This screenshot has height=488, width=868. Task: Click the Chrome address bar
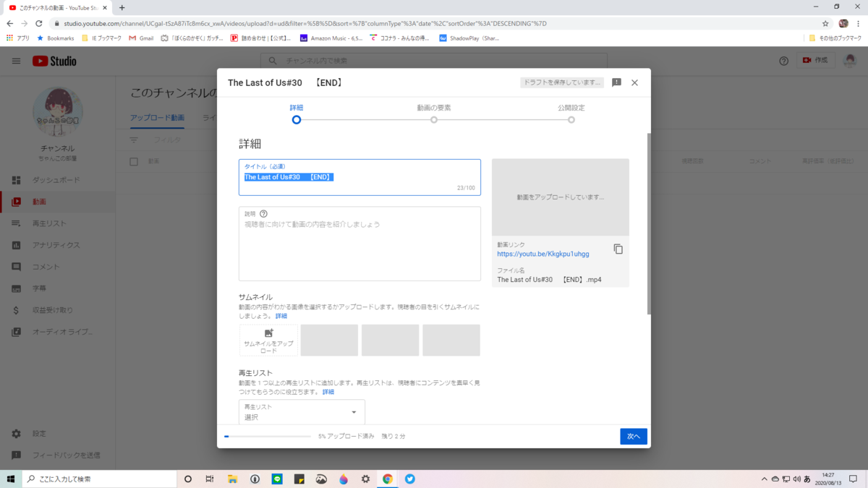click(434, 23)
